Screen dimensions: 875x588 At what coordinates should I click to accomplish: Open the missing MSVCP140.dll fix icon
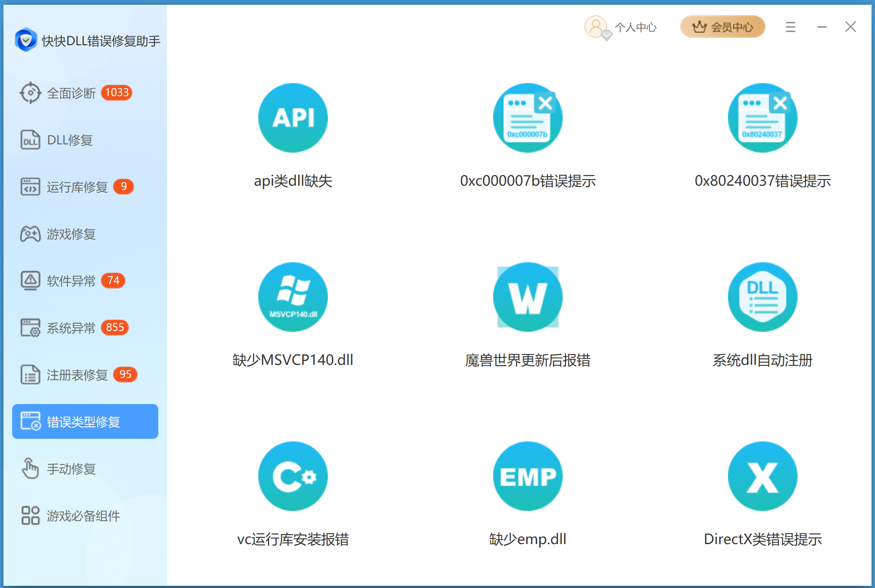point(293,297)
